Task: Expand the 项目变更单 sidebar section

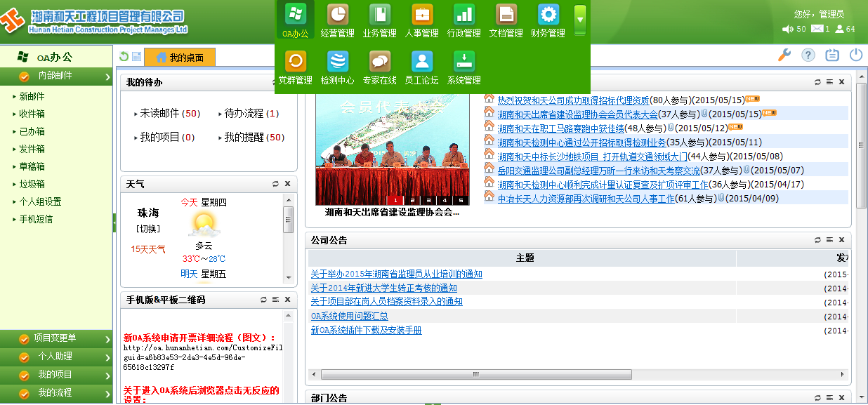Action: [56, 338]
